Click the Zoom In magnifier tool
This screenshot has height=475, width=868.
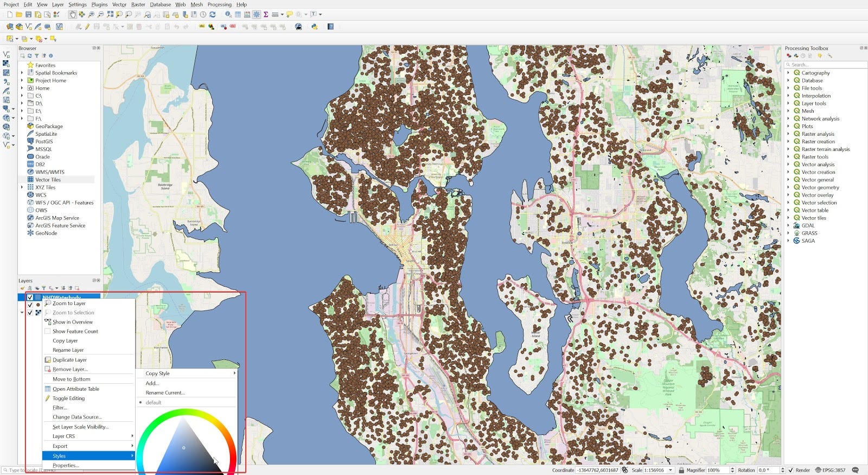point(91,15)
